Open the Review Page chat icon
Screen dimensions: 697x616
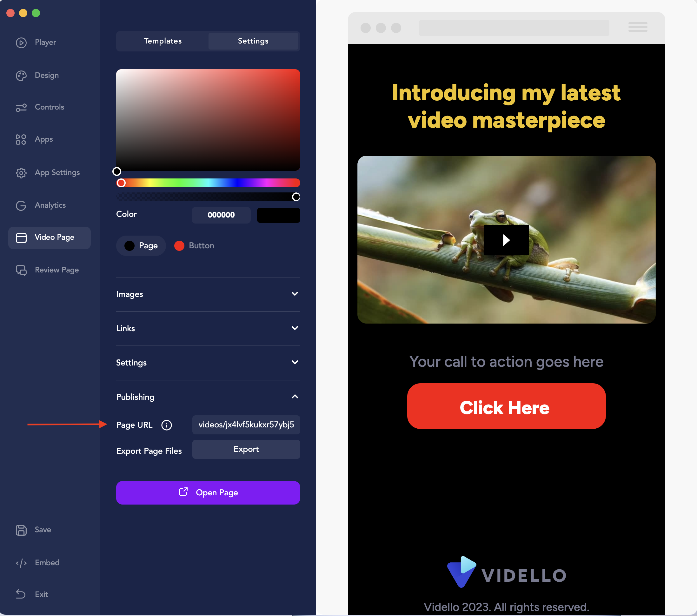21,271
